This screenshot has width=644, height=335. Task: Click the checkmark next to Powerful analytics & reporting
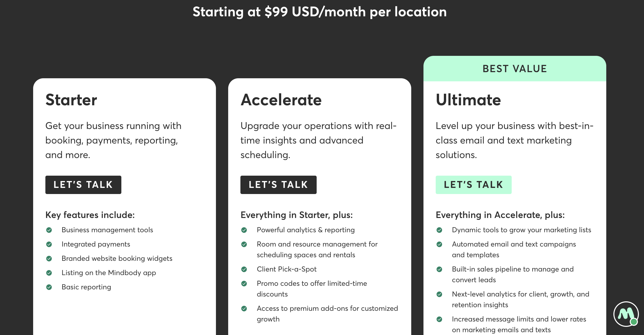244,230
